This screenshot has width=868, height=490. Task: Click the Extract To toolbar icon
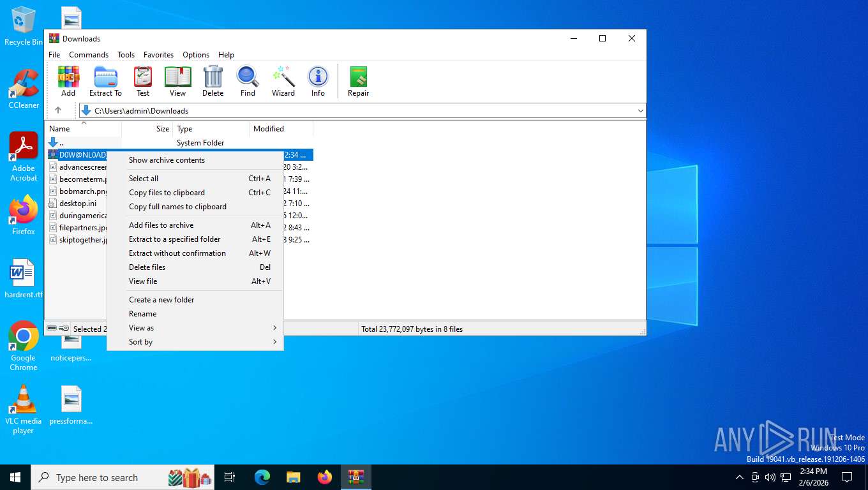[x=105, y=81]
